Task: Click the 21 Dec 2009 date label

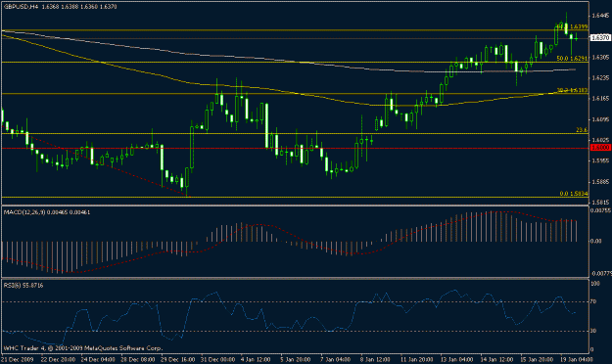Action: 18,359
